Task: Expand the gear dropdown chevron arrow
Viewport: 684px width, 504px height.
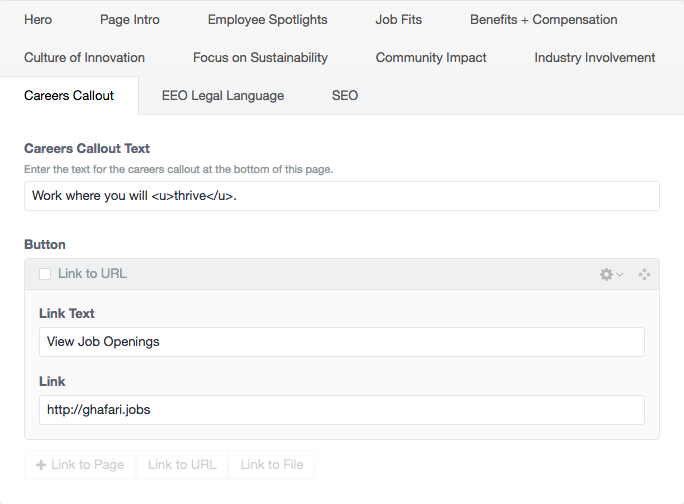Action: [619, 274]
